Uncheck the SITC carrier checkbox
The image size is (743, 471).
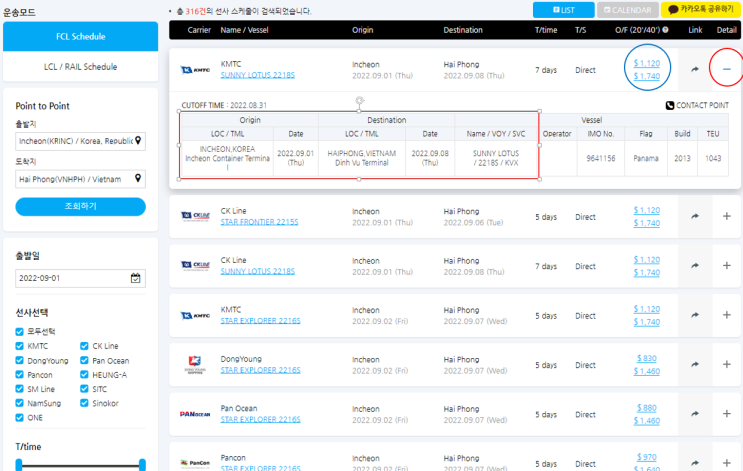click(84, 389)
